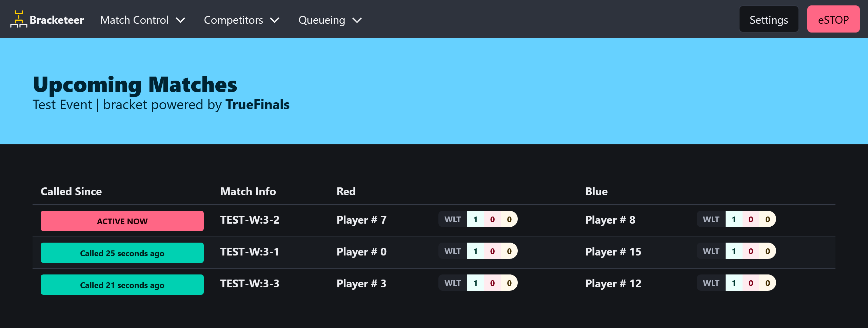Click the Settings button
Viewport: 868px width, 328px height.
pyautogui.click(x=769, y=19)
